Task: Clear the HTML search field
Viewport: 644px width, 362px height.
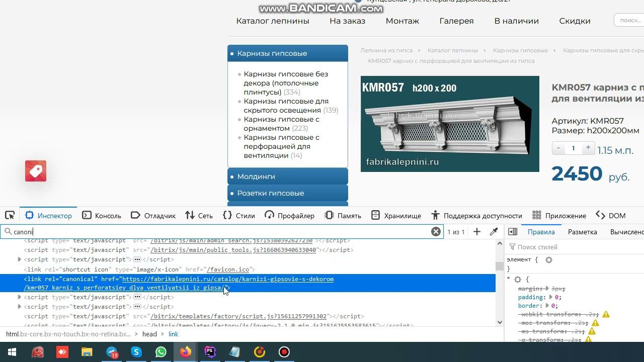Action: [x=436, y=232]
